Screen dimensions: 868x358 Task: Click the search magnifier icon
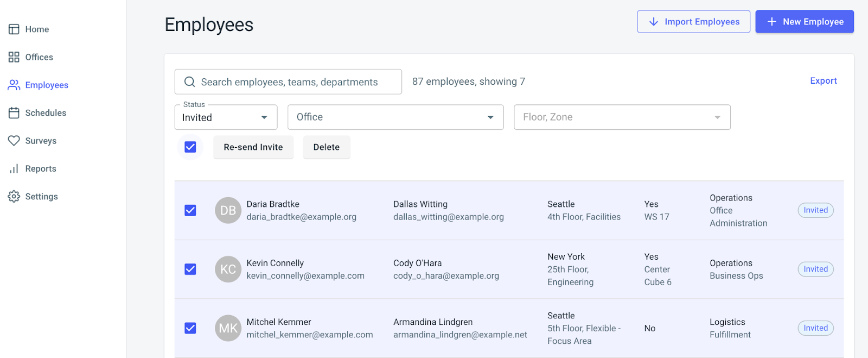[x=190, y=82]
